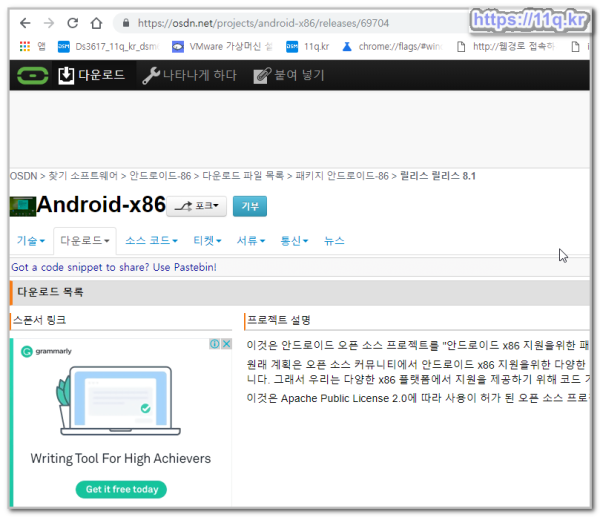Go back with the browser back arrow
Viewport: 600px width, 517px height.
click(x=25, y=23)
